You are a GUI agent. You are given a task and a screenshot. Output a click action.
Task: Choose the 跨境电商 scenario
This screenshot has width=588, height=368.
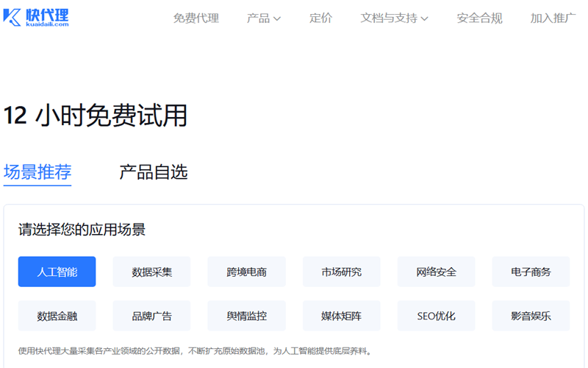246,272
